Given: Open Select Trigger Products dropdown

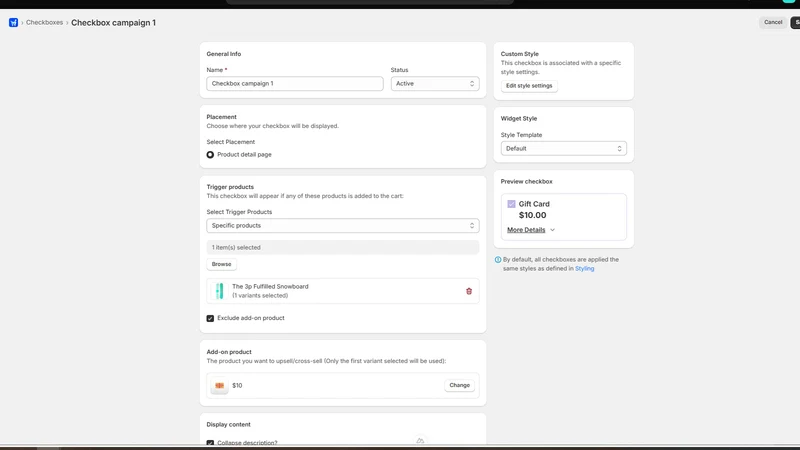Looking at the screenshot, I should click(342, 226).
